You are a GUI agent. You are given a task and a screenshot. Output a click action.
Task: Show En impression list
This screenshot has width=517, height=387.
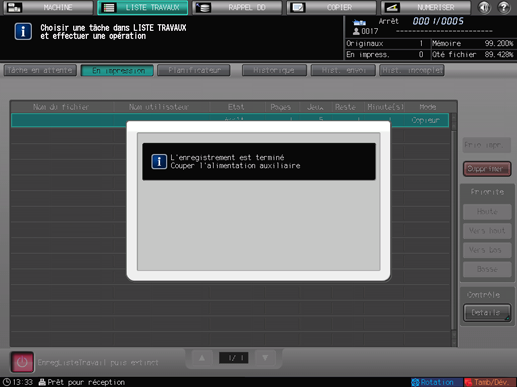pos(117,70)
